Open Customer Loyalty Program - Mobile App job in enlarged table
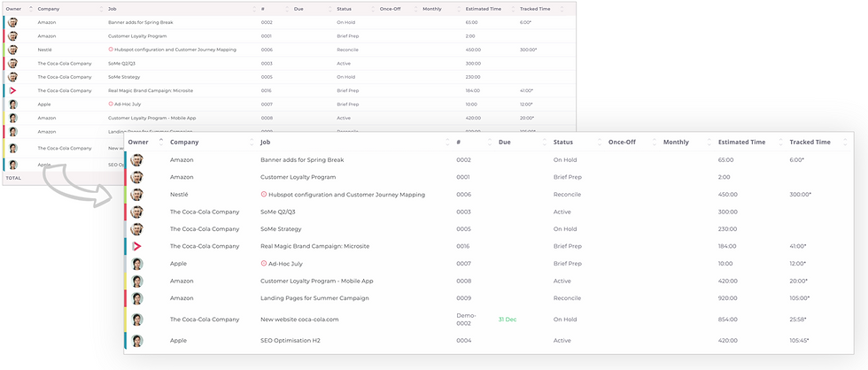Screen dimensions: 868x370 pyautogui.click(x=314, y=281)
